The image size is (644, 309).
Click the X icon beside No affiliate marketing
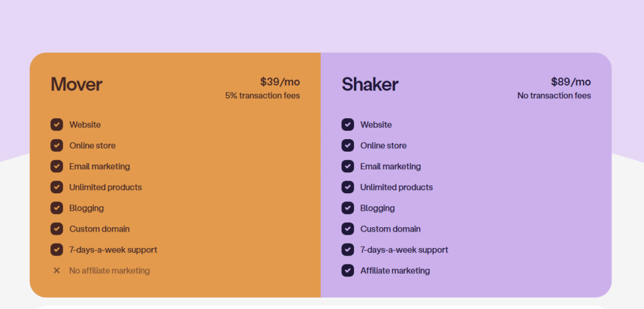point(57,271)
